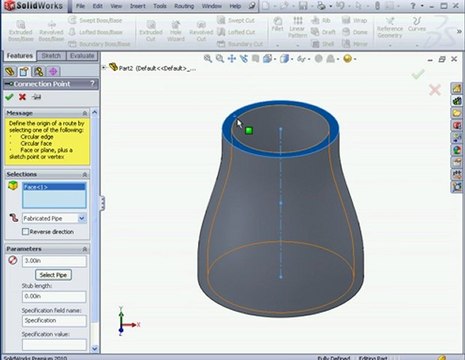Click the Reference Geometry tool

point(390,27)
